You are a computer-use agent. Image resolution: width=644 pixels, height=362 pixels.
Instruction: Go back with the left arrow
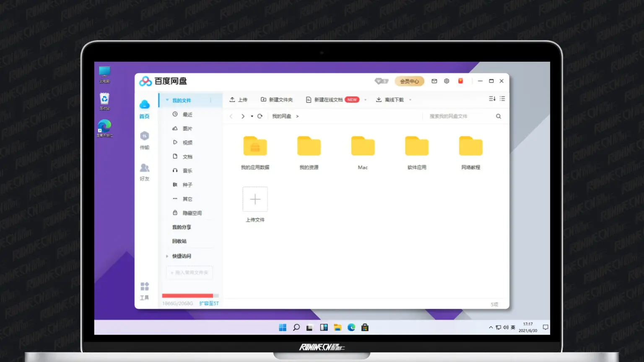point(231,116)
